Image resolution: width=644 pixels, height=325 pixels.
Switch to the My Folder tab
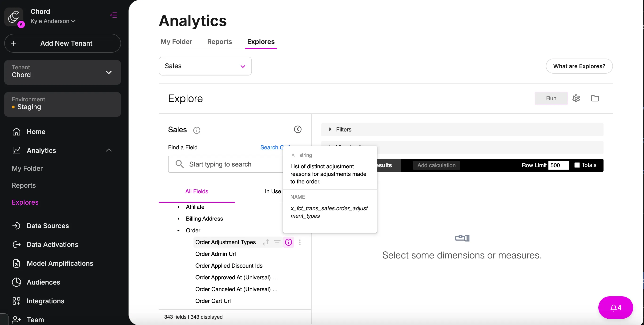click(176, 41)
